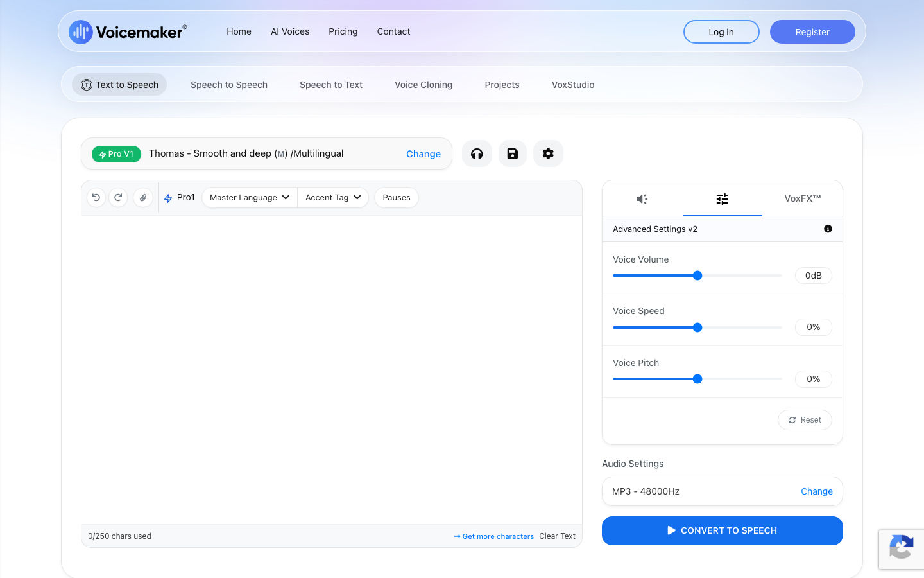Viewport: 924px width, 578px height.
Task: Click the Reset button
Action: click(x=805, y=420)
